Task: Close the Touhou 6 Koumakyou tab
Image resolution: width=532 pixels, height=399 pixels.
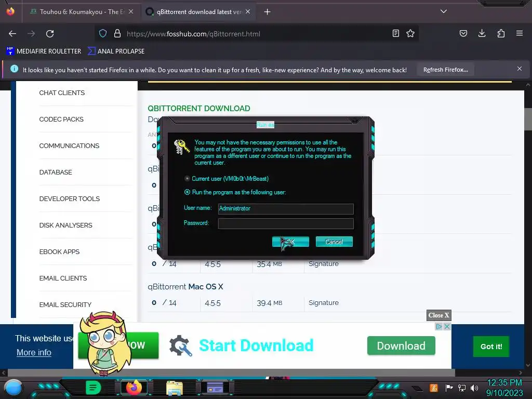Action: tap(131, 11)
